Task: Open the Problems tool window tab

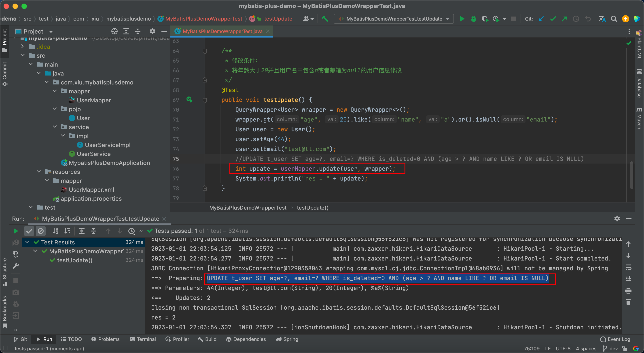Action: 105,339
